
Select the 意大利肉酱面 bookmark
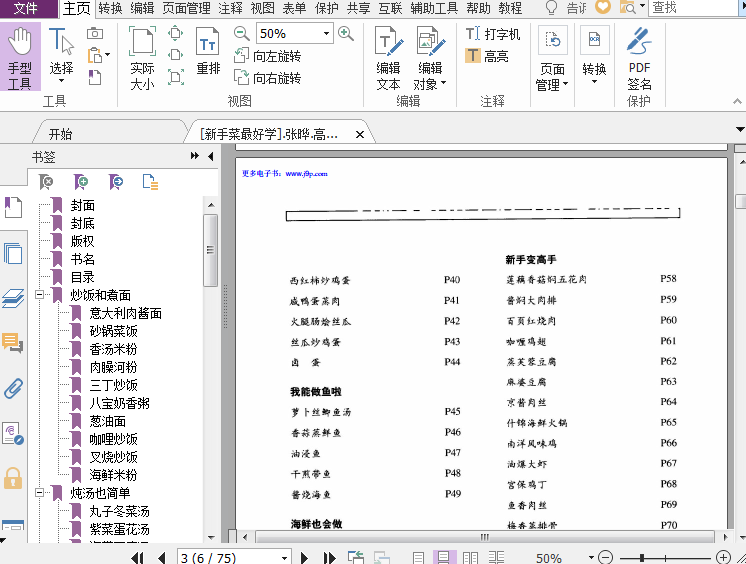click(126, 313)
